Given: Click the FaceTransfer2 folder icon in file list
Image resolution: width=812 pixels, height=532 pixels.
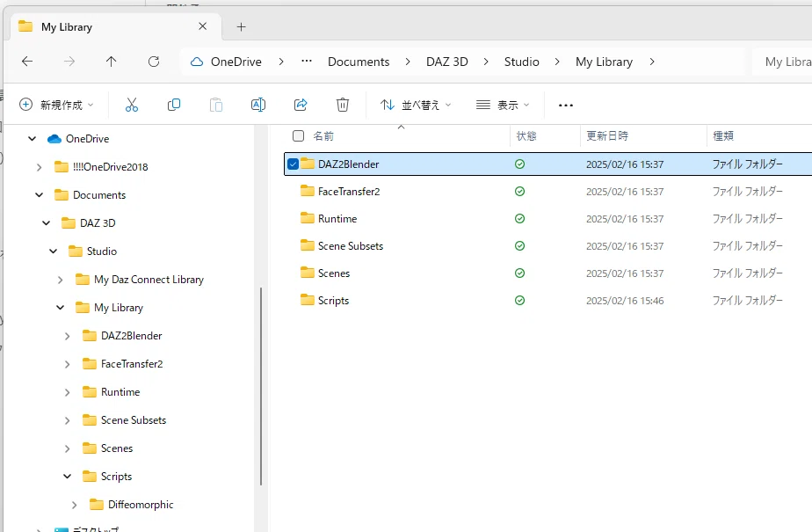Looking at the screenshot, I should coord(308,191).
